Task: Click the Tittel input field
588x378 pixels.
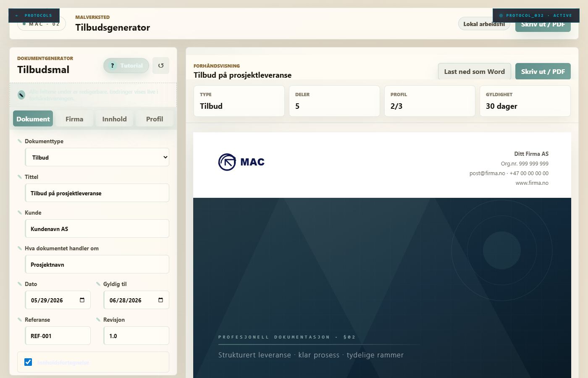Action: point(97,193)
